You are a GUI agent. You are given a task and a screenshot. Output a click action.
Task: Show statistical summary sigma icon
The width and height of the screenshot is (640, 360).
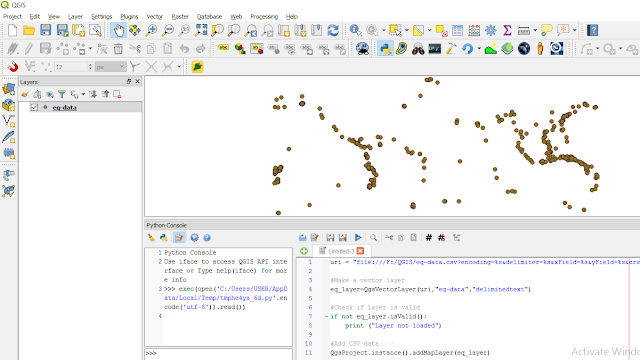point(507,30)
